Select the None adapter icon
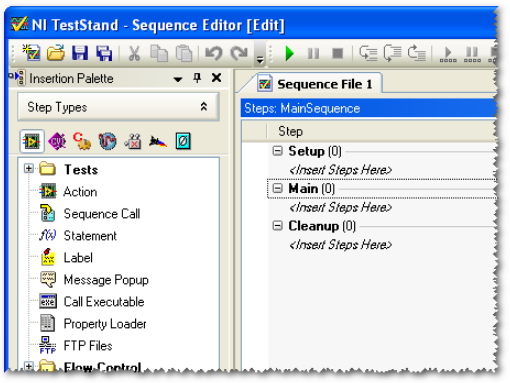The width and height of the screenshot is (510, 383). [x=183, y=141]
